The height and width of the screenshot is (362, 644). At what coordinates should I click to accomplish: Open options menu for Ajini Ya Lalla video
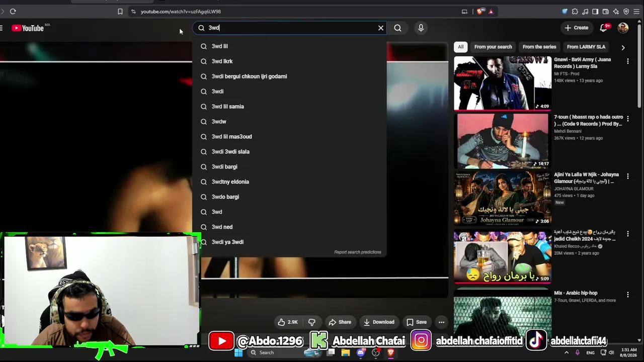[x=627, y=176]
